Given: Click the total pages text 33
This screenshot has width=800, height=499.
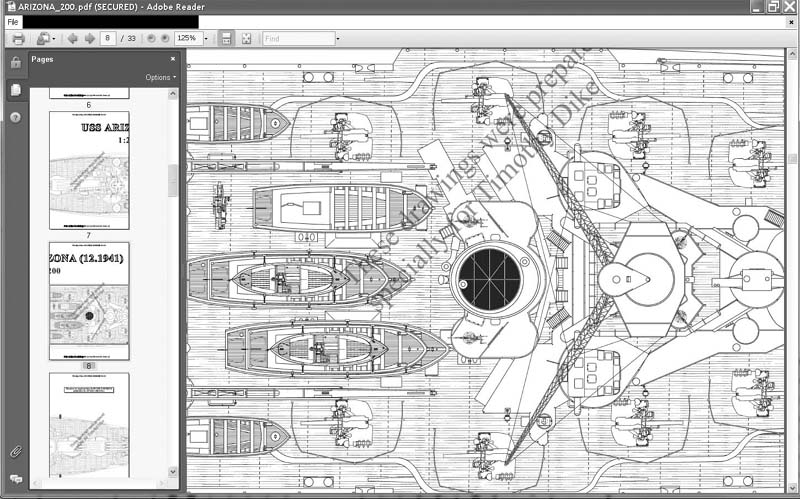Looking at the screenshot, I should point(132,39).
